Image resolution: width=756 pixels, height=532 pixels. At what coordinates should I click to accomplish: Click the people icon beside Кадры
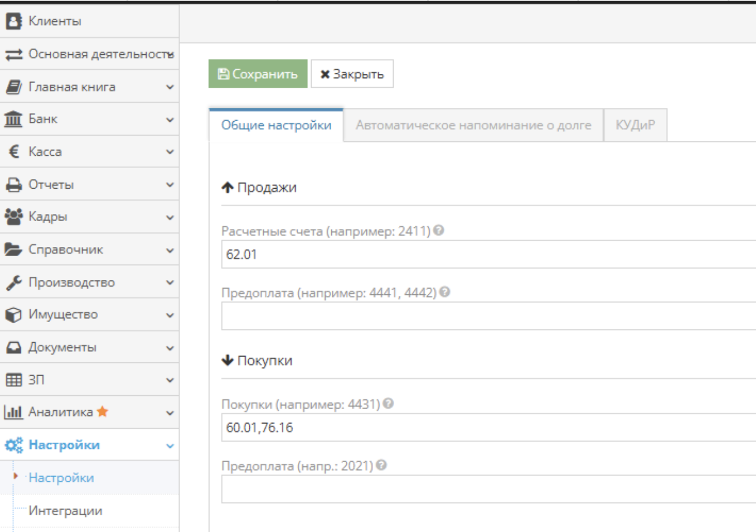pos(13,218)
